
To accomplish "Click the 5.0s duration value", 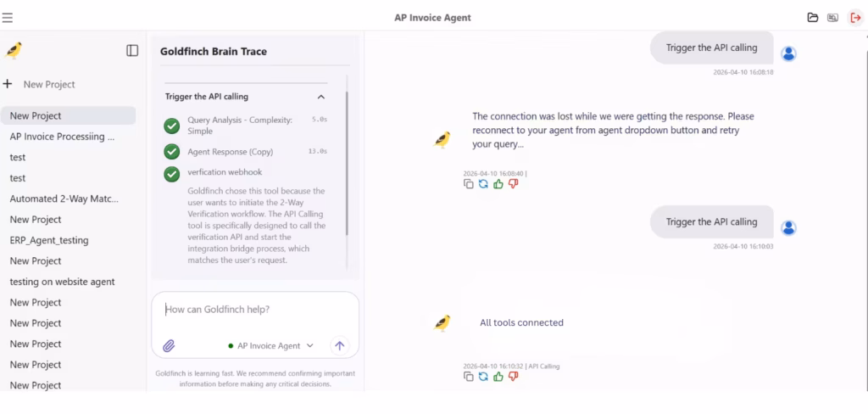I will tap(320, 119).
